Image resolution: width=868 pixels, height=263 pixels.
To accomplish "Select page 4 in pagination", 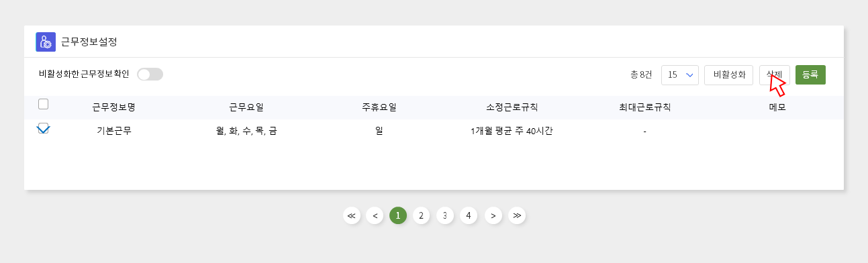I will [469, 215].
